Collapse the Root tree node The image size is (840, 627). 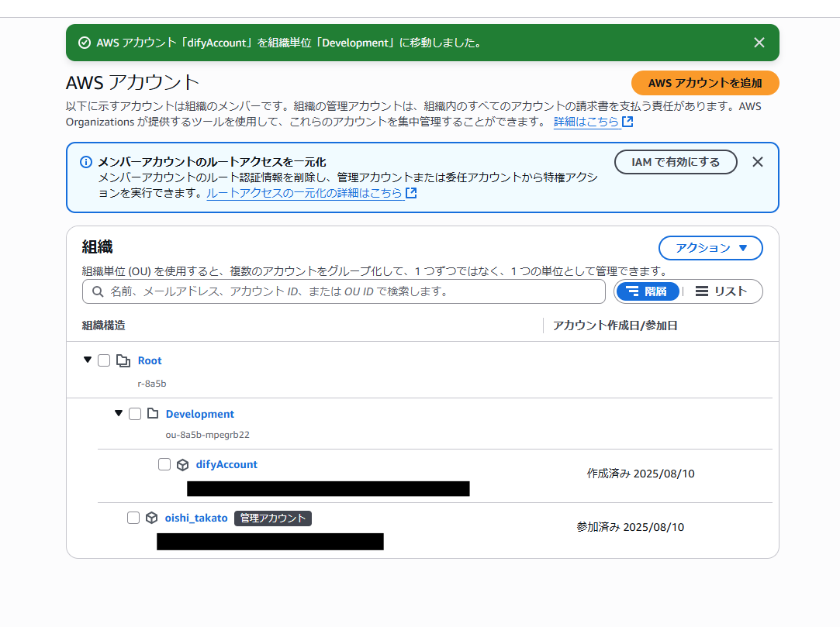tap(88, 360)
